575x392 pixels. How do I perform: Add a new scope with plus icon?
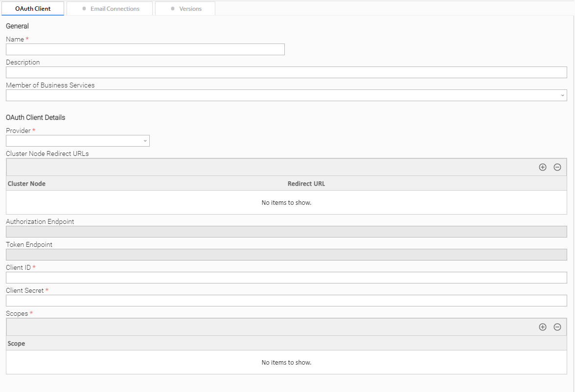pyautogui.click(x=542, y=327)
